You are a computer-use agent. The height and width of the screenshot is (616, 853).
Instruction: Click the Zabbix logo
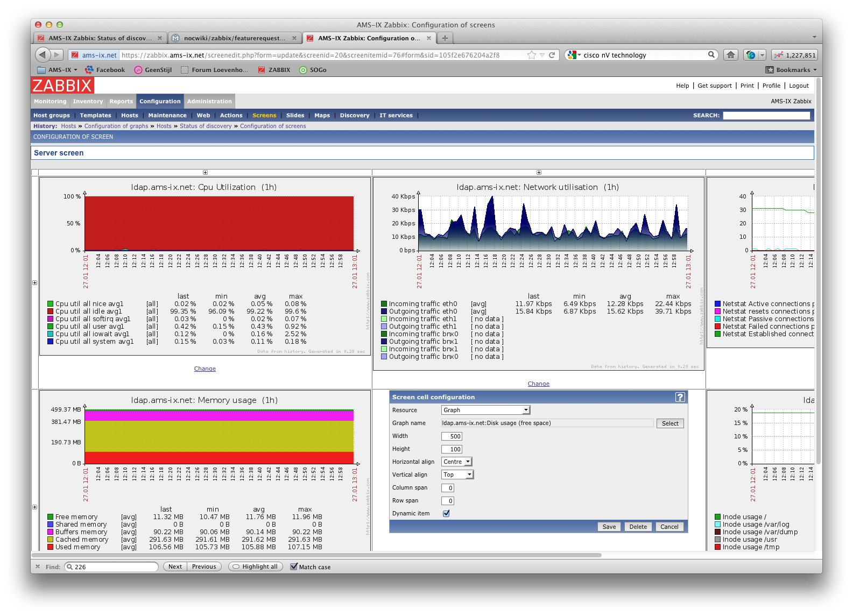[62, 86]
